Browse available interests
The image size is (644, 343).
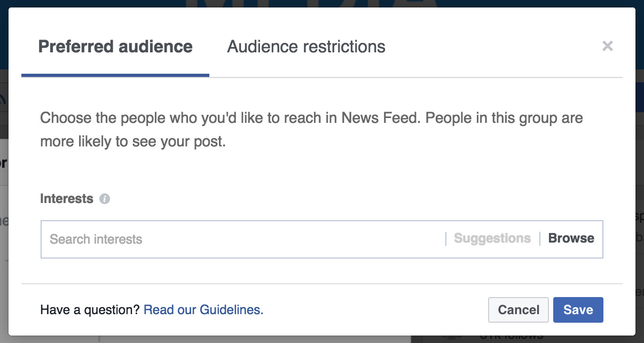tap(571, 238)
